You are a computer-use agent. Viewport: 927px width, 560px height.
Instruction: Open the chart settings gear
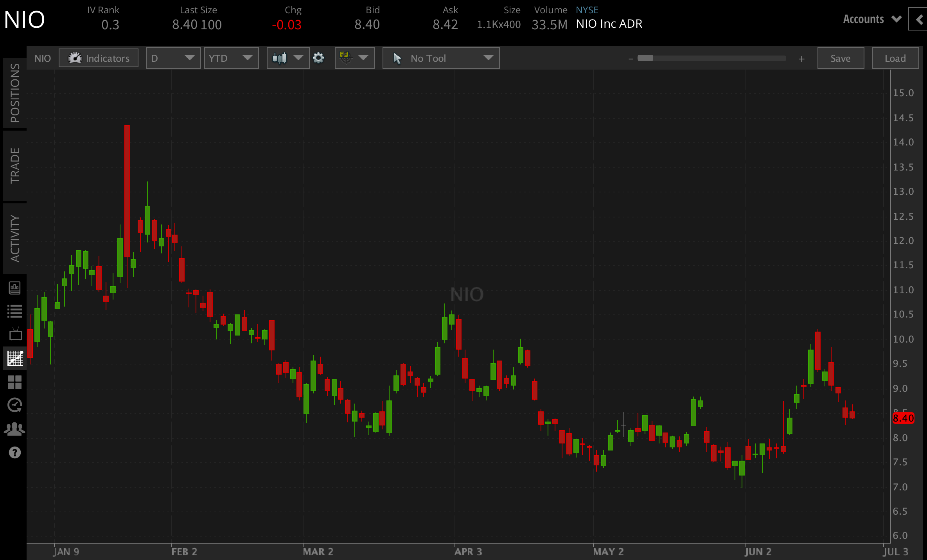(x=319, y=58)
